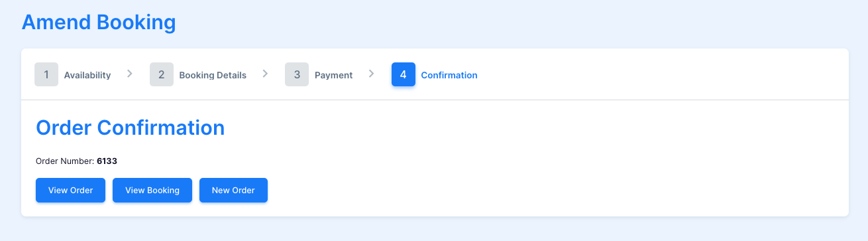Image resolution: width=868 pixels, height=241 pixels.
Task: Click the Order Confirmation heading
Action: 131,127
